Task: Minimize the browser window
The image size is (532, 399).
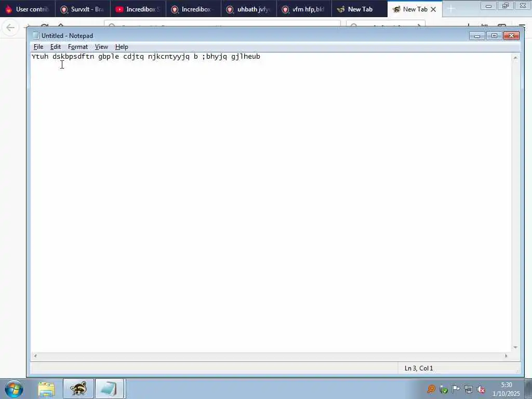Action: 488,6
